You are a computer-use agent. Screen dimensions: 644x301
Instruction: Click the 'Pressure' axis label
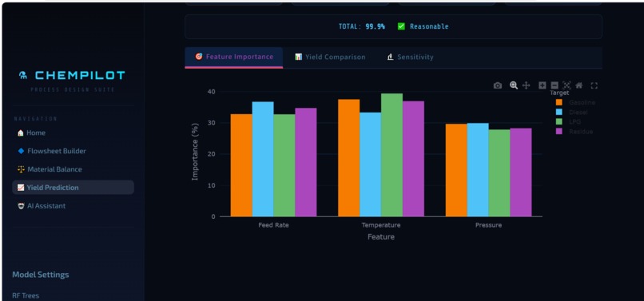(x=488, y=225)
